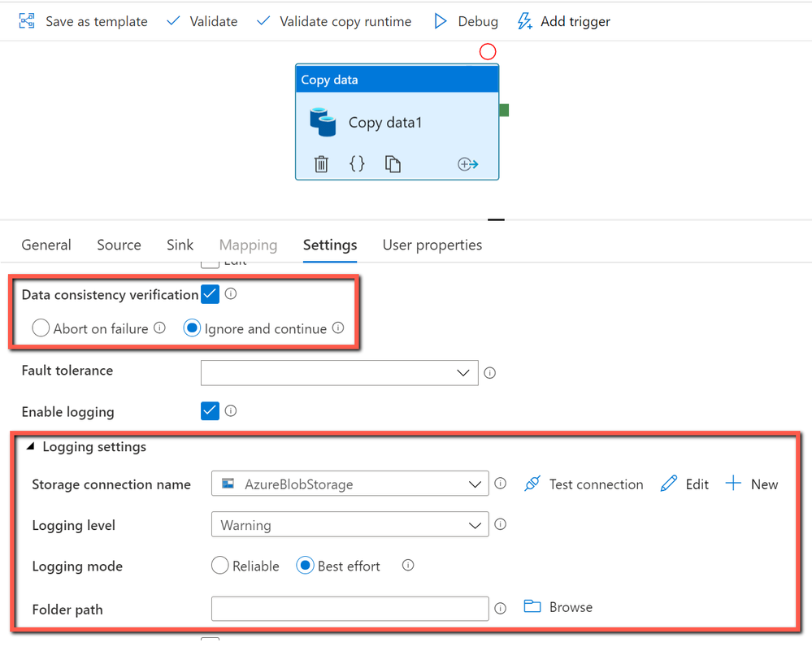Click the info icon beside Logging mode
Viewport: 812px width, 651px height.
tap(408, 565)
